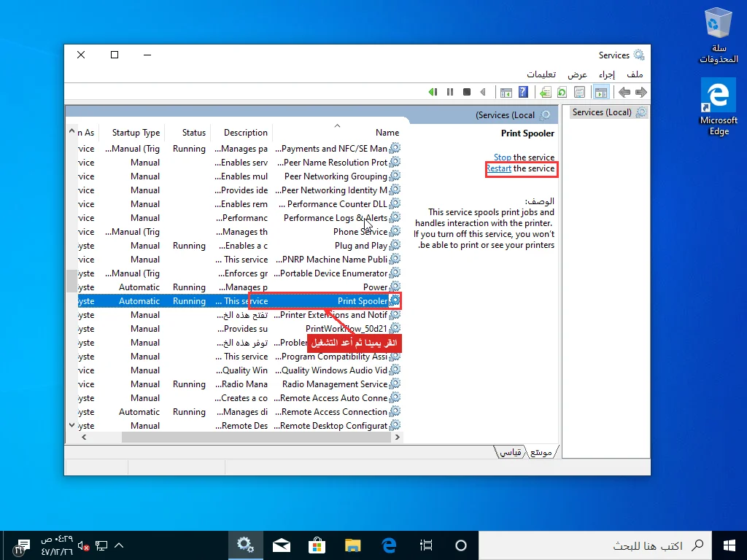Click the taskbar search box
The image size is (747, 560).
click(595, 545)
